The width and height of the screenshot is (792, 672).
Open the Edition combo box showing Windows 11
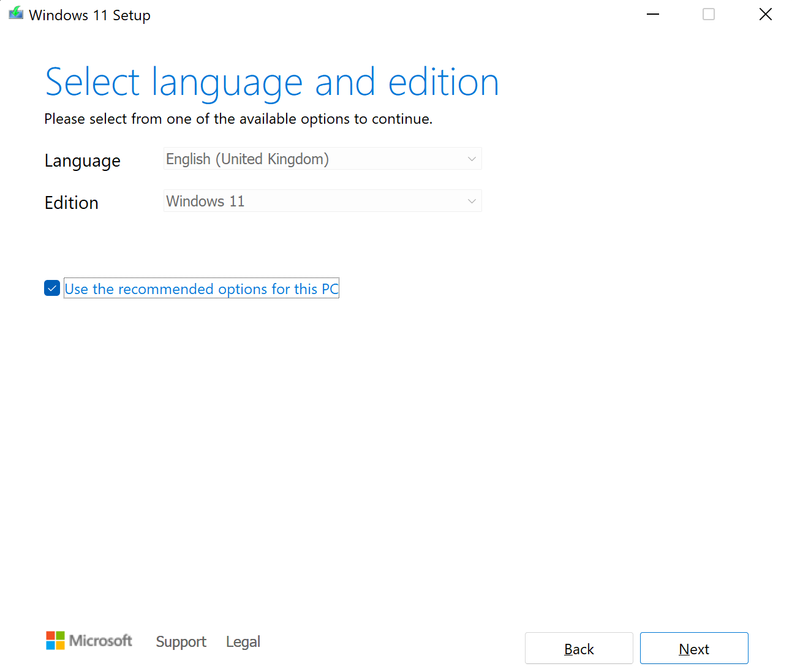point(323,200)
